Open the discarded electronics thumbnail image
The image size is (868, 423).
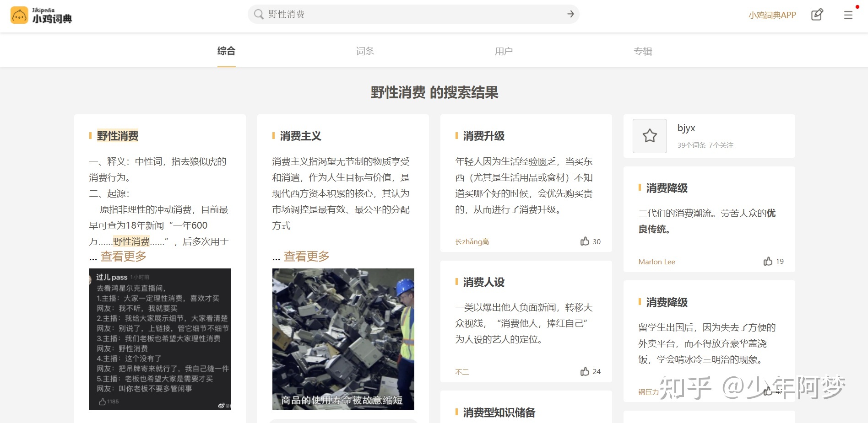(343, 339)
